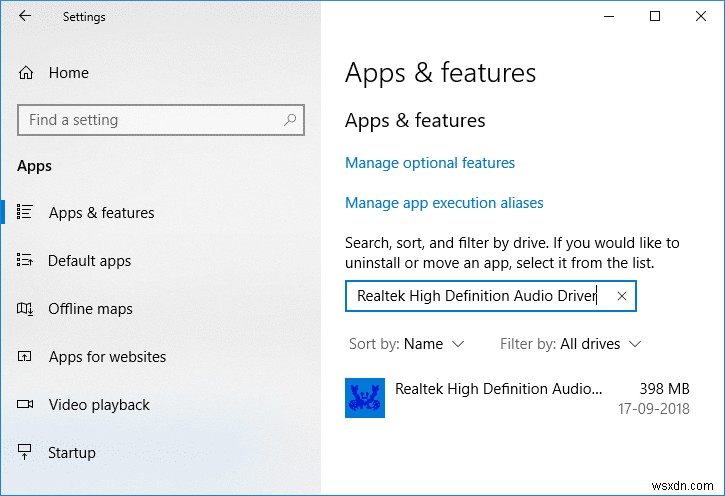Image resolution: width=725 pixels, height=496 pixels.
Task: Click the back arrow in Settings
Action: (x=25, y=16)
